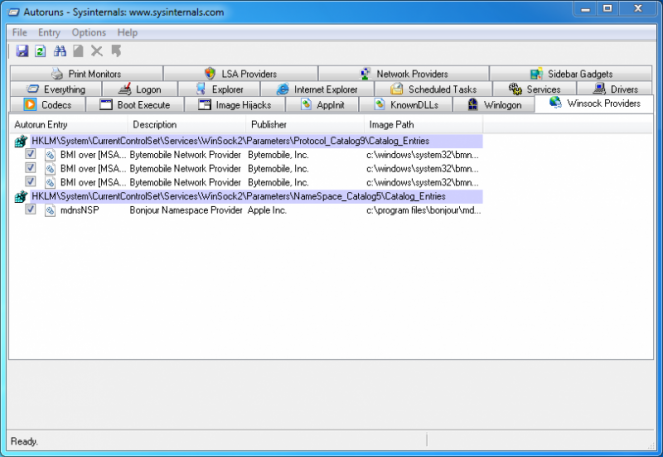The width and height of the screenshot is (663, 457).
Task: Toggle the third BMI over MSA checkbox
Action: point(31,183)
